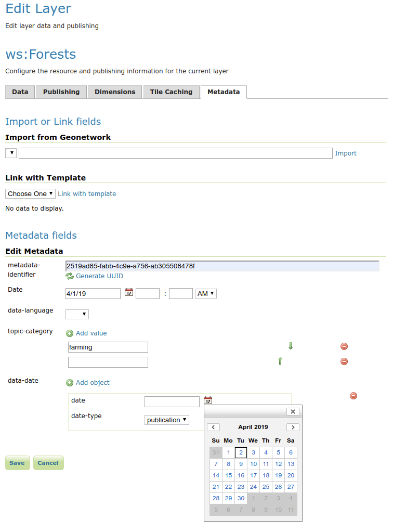Viewport: 393px width, 532px height.
Task: Switch to the Tile Caching tab
Action: point(171,92)
